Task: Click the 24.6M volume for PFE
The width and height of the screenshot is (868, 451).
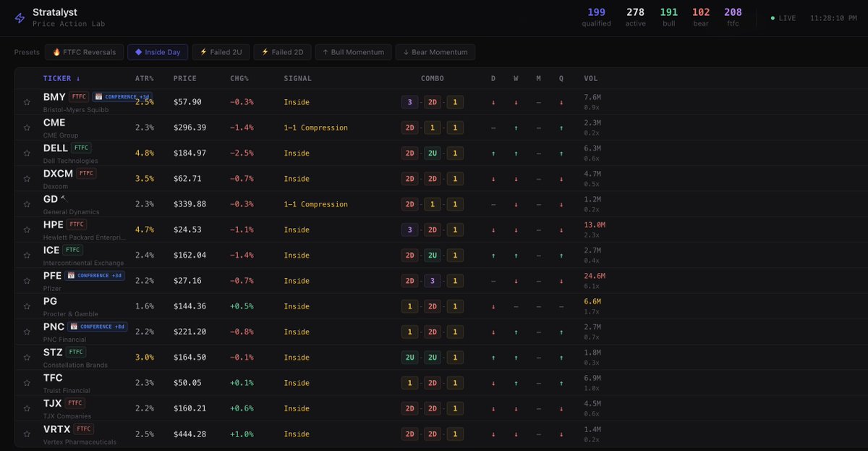Action: click(x=595, y=276)
